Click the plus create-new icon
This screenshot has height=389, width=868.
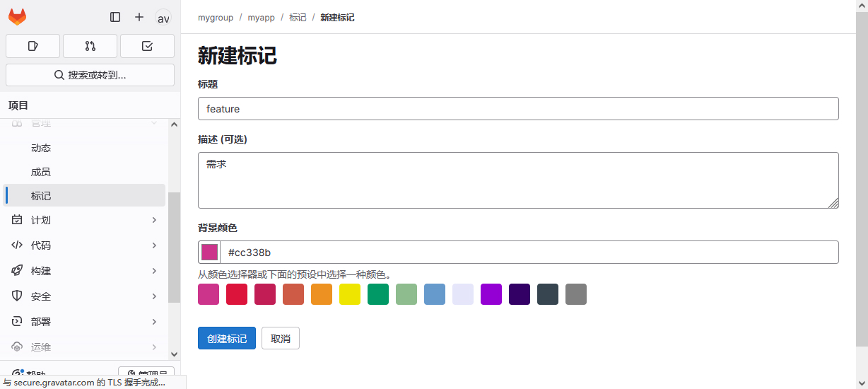click(x=139, y=17)
